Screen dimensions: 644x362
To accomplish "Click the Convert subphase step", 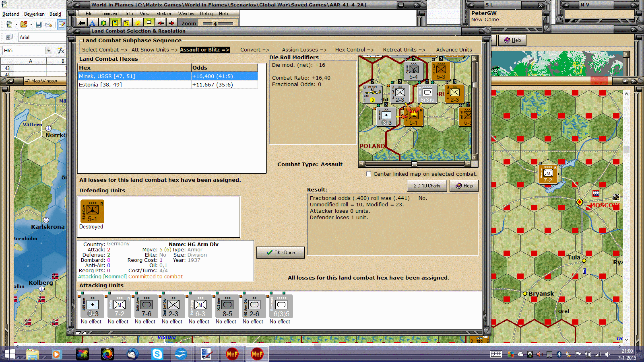I will [255, 50].
